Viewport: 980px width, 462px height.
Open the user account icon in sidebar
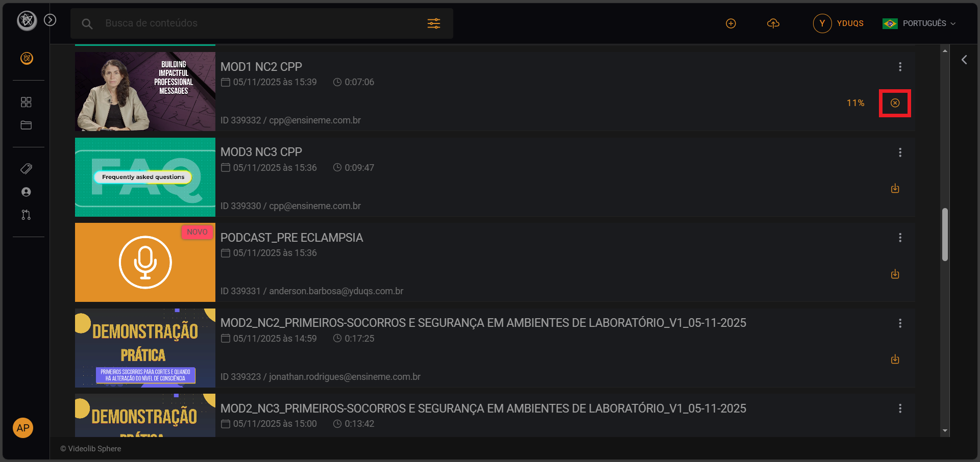[x=26, y=192]
